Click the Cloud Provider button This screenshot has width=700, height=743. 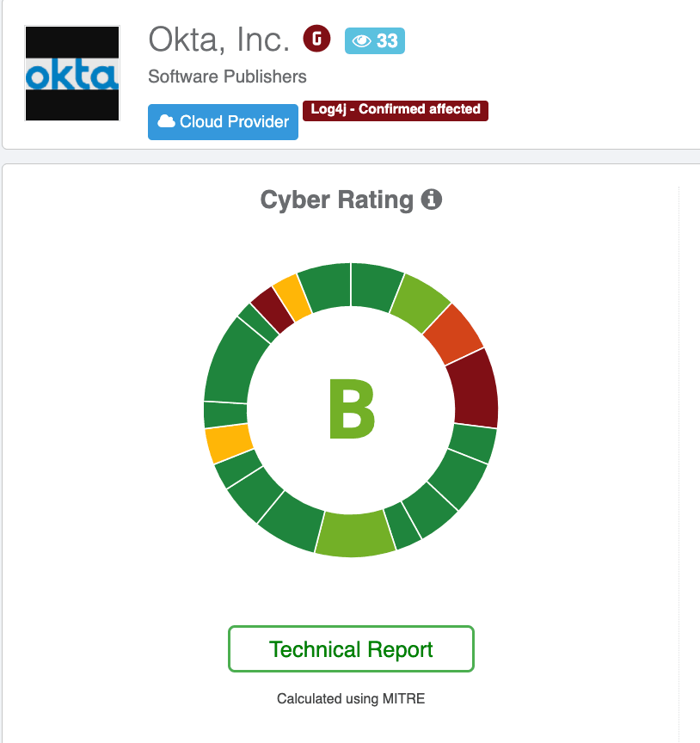point(223,121)
